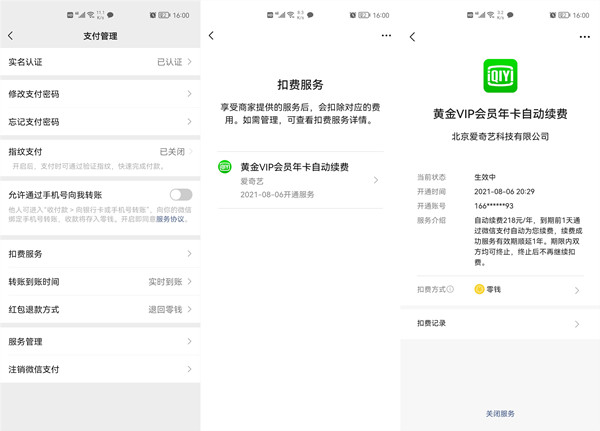Tap small iQIYI icon in service list
The width and height of the screenshot is (600, 431).
(225, 167)
